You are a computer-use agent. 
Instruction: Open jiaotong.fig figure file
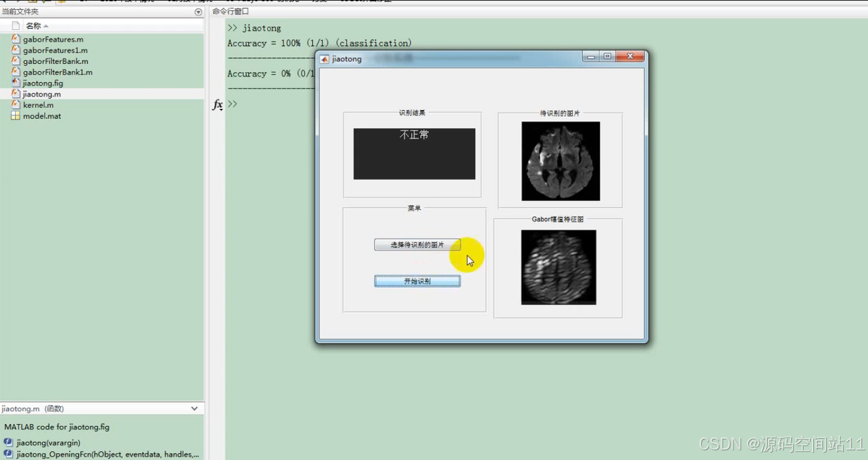[15, 83]
